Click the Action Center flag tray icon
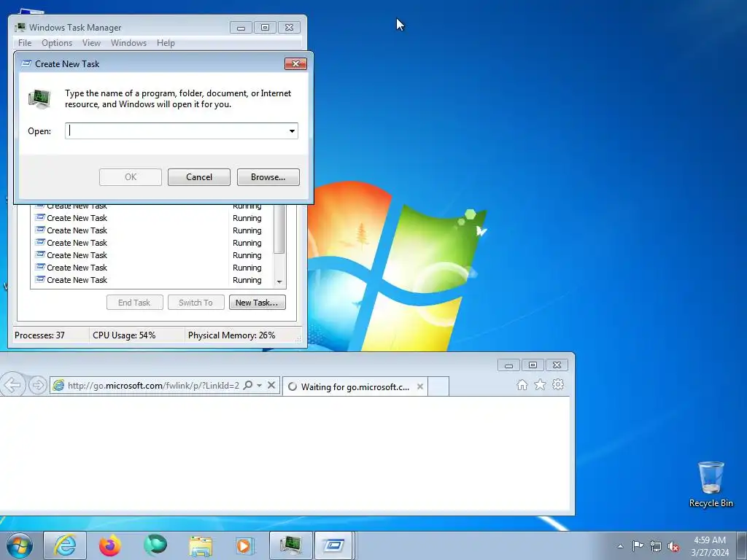This screenshot has width=747, height=560. 638,546
